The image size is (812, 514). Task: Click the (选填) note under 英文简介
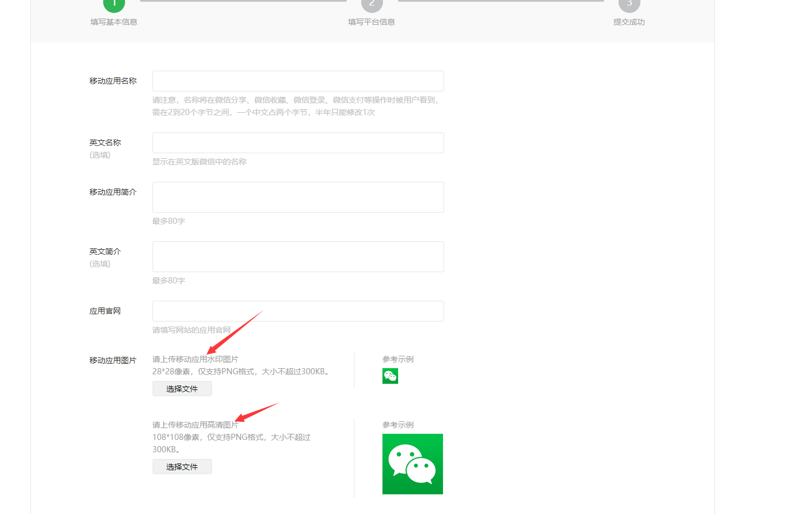pyautogui.click(x=100, y=264)
